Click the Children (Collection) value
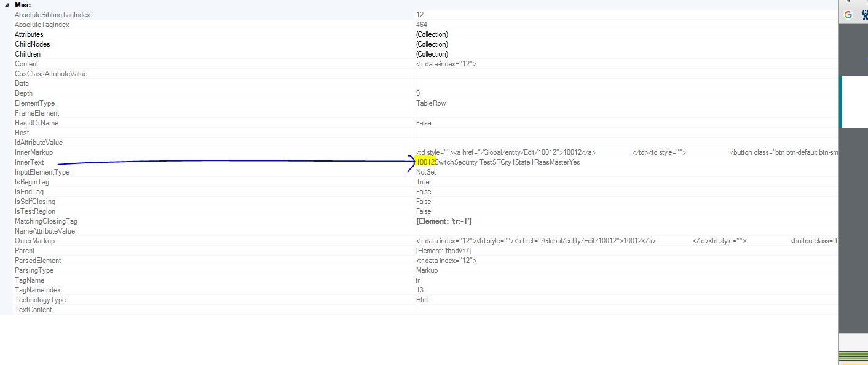This screenshot has width=868, height=365. point(432,54)
